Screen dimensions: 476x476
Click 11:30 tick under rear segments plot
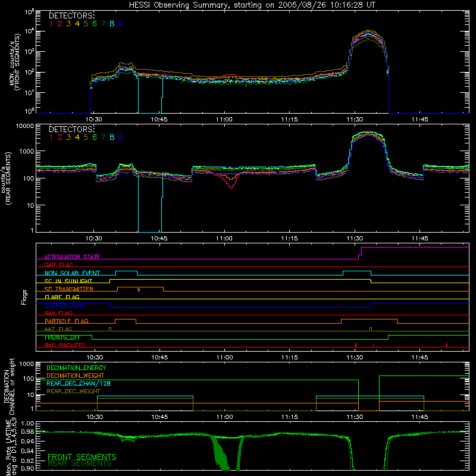pos(355,239)
